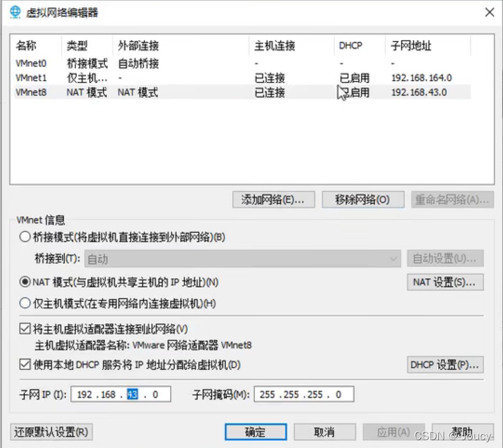
Task: Confirm with the 确定 button
Action: click(256, 432)
